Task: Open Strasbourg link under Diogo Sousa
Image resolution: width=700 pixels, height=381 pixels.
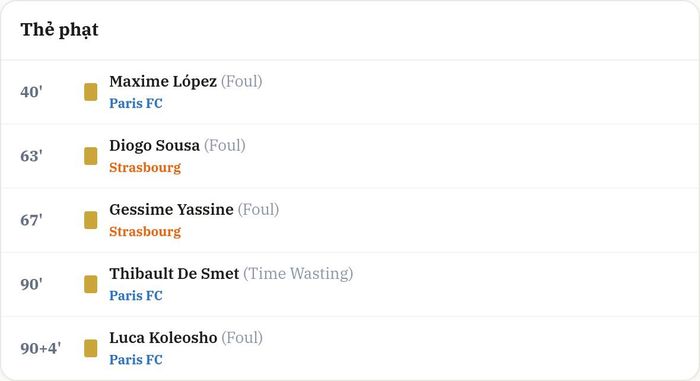Action: click(145, 168)
